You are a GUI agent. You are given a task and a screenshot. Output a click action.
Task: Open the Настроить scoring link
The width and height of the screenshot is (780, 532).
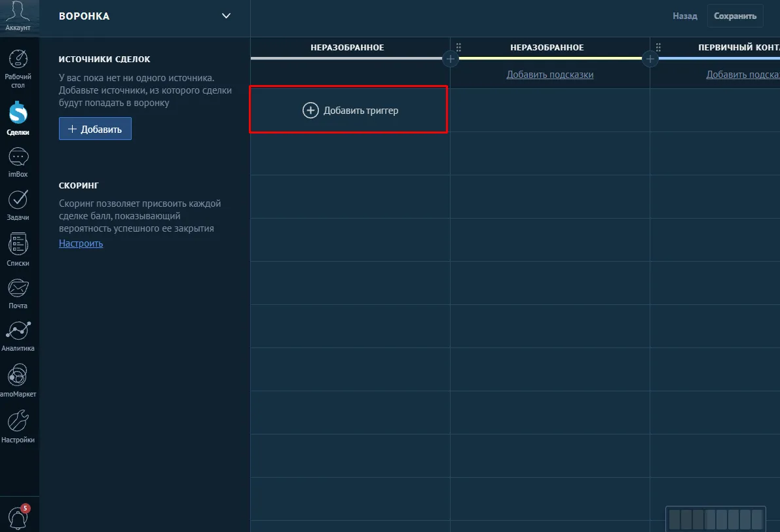tap(81, 243)
